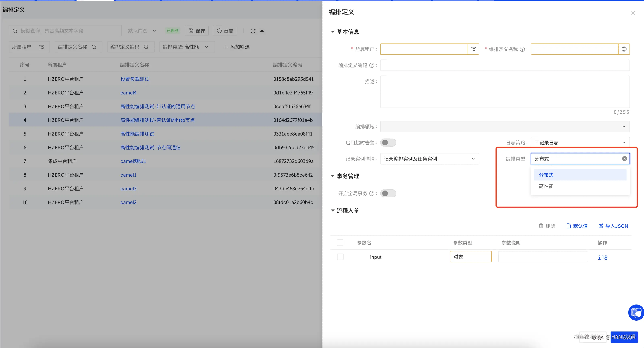644x348 pixels.
Task: Check the checkbox for the input parameter row
Action: 340,257
